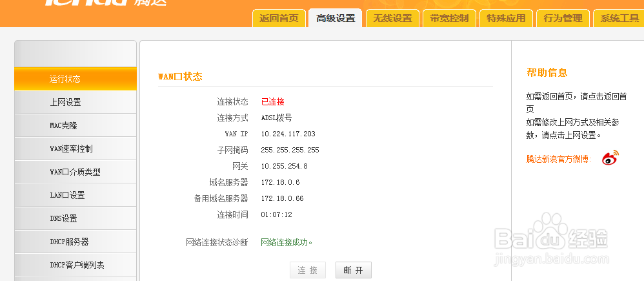Open the 系统工具 tab
Image resolution: width=644 pixels, height=281 pixels.
point(619,19)
